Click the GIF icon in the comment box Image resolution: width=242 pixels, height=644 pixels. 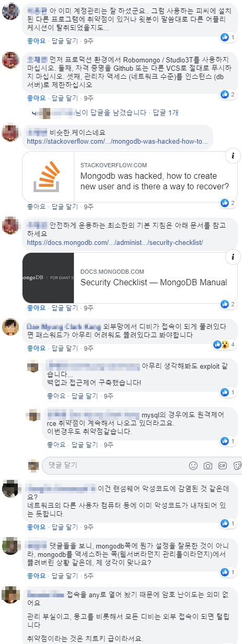(223, 465)
